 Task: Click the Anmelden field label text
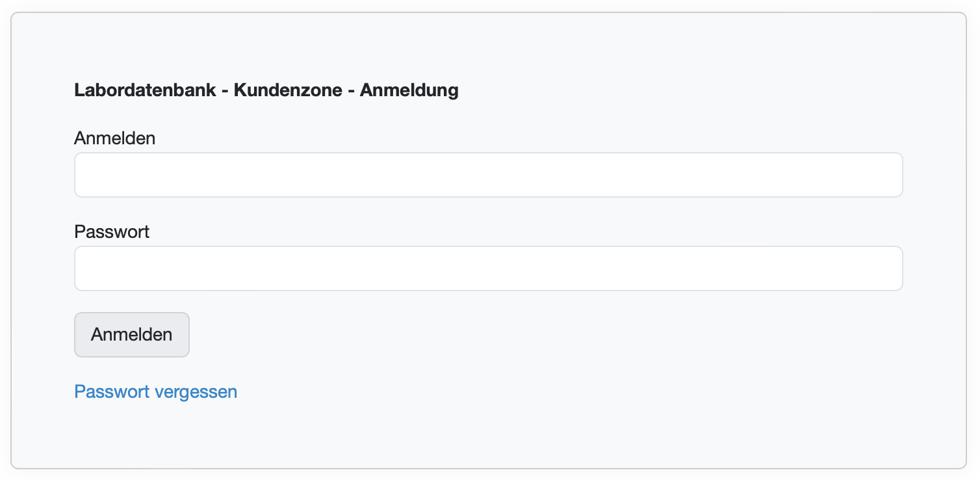[x=114, y=138]
